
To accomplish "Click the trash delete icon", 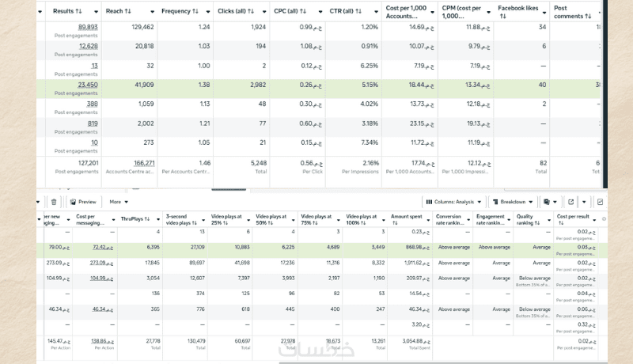I will 53,202.
